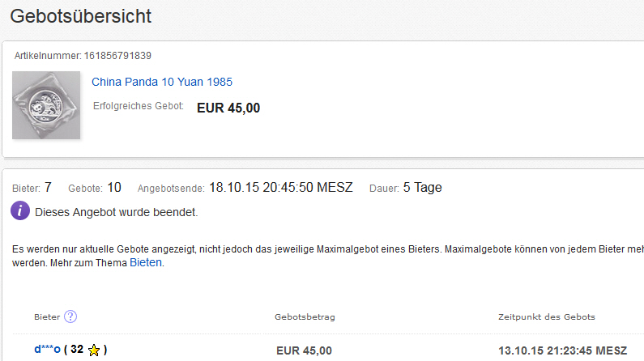Click the purple info icon
Viewport: 644px width, 361px height.
(x=21, y=212)
